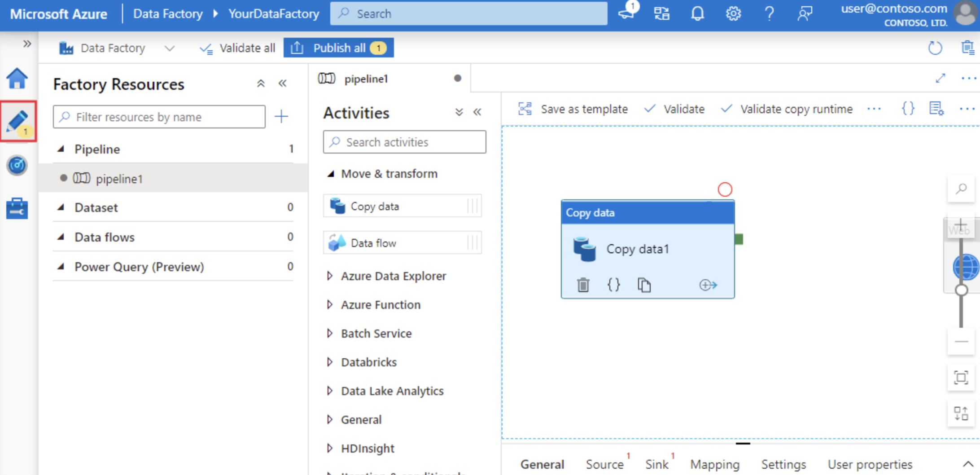Click the Publish all button
This screenshot has height=475, width=980.
[339, 48]
